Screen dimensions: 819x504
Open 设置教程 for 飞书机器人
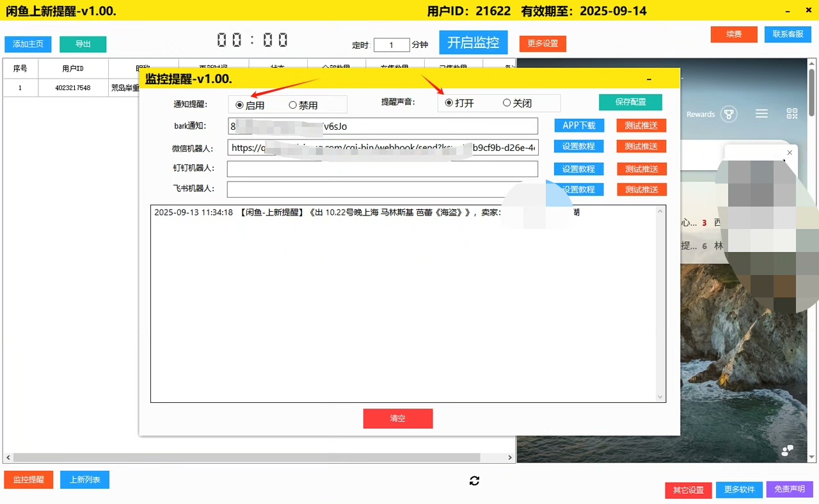pyautogui.click(x=579, y=189)
